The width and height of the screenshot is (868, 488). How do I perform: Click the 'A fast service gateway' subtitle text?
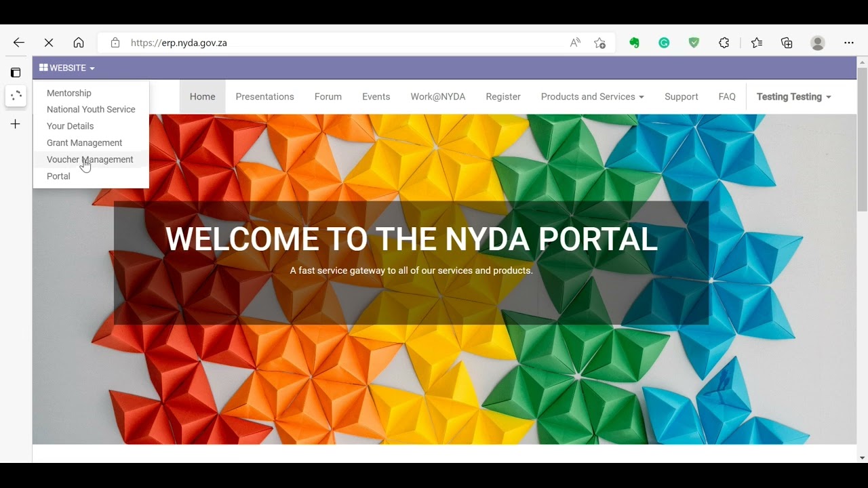click(x=412, y=270)
